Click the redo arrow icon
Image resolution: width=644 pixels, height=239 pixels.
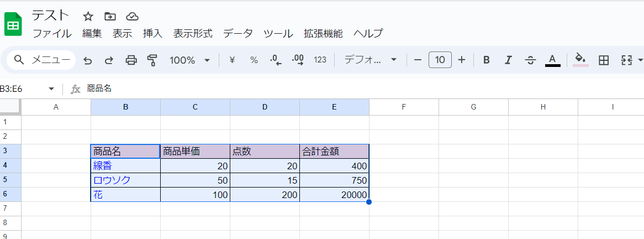[109, 60]
